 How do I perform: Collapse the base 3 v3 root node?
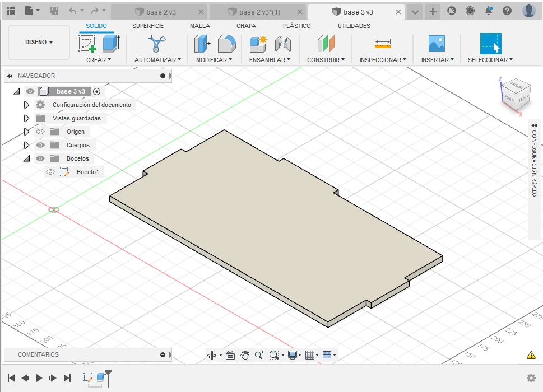click(16, 92)
